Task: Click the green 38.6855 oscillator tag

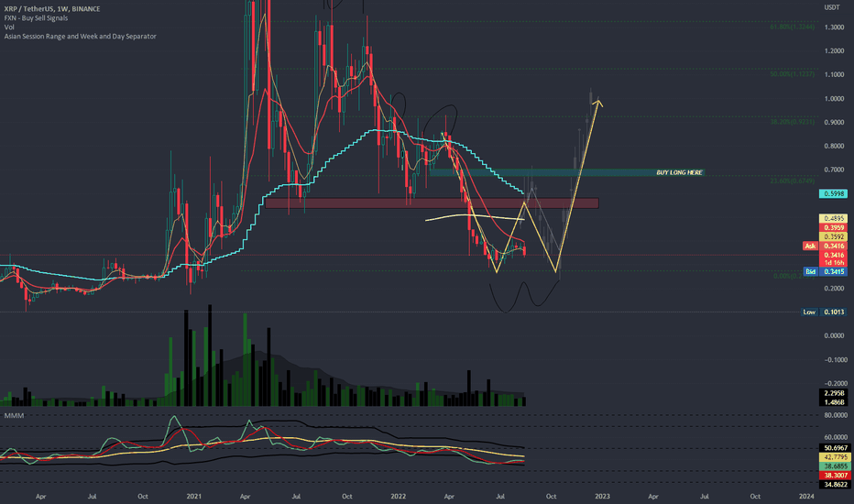Action: 833,466
